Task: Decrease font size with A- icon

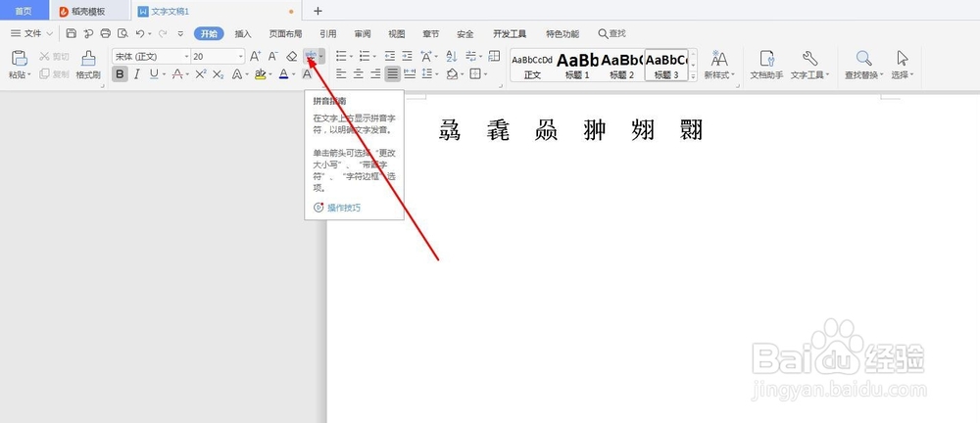Action: 273,56
